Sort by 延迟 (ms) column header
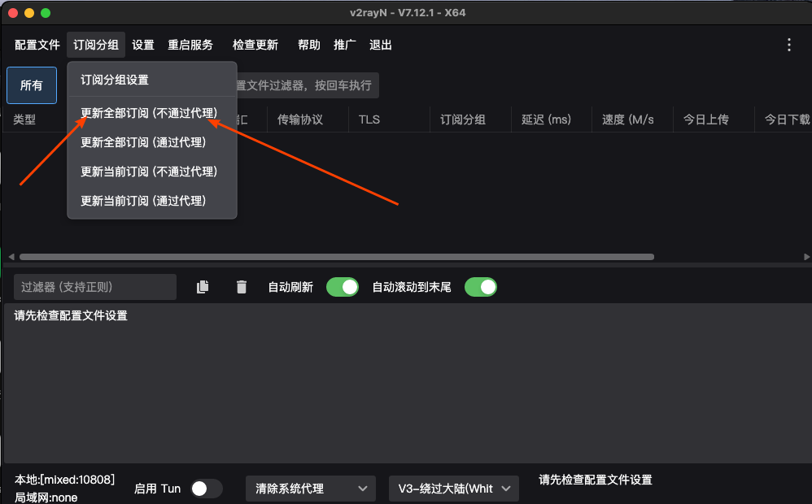Image resolution: width=812 pixels, height=504 pixels. pyautogui.click(x=546, y=119)
